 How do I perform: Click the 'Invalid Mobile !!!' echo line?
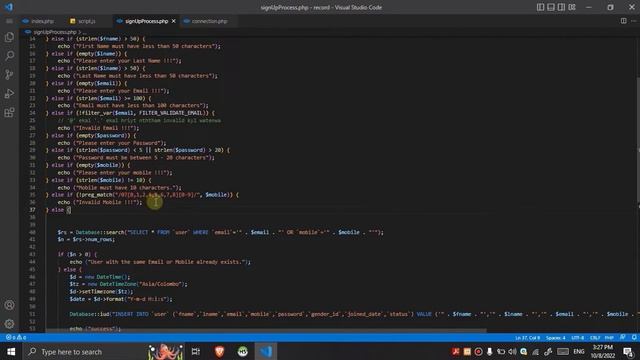click(x=100, y=202)
